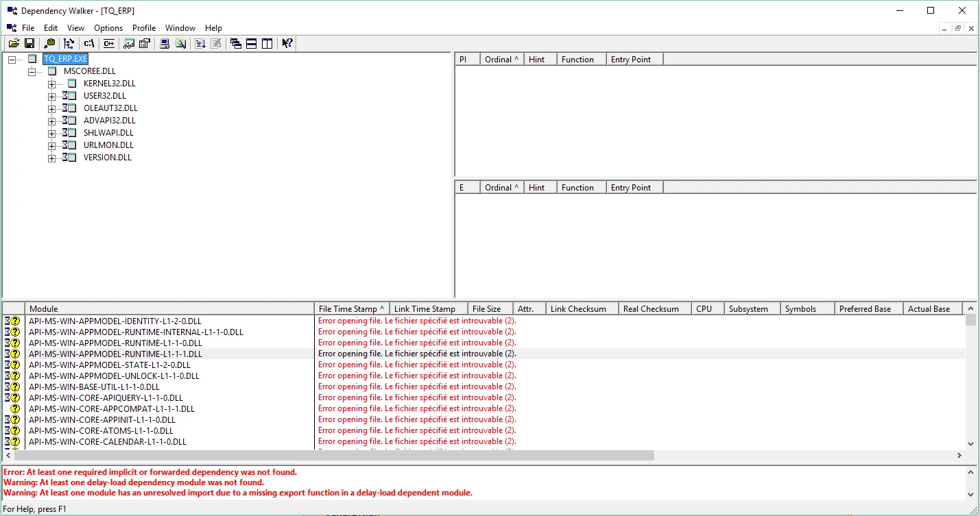Sort by File Time Stamp column header
The width and height of the screenshot is (980, 516).
(352, 309)
